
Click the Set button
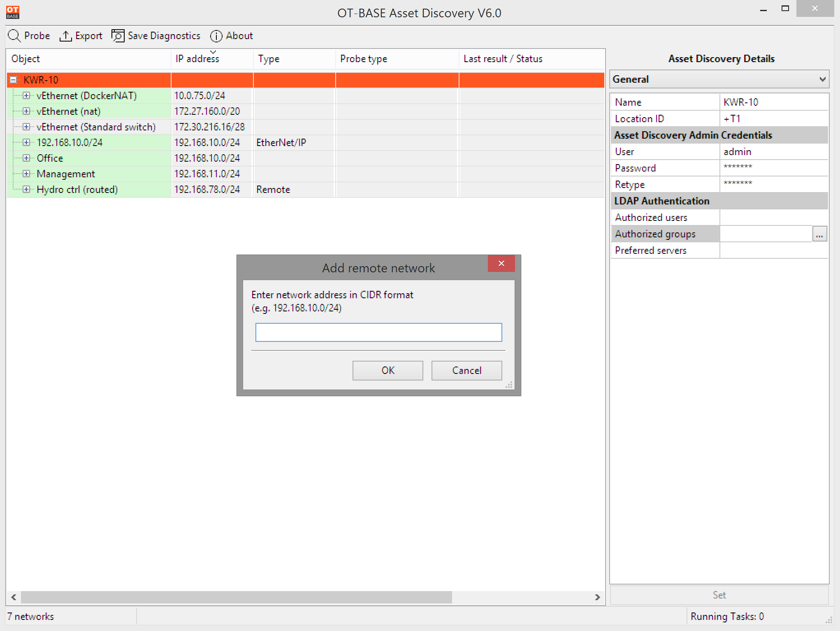(719, 595)
